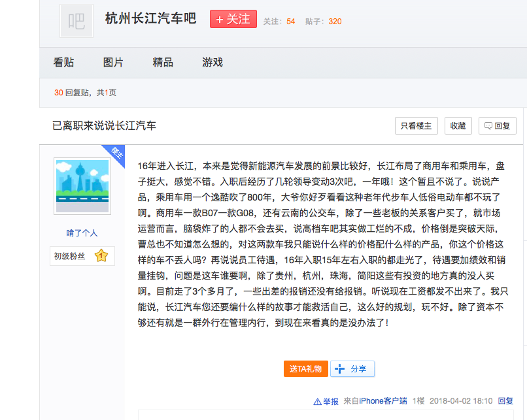Viewport: 527px width, 420px height.
Task: Open user profile 啃了个人
Action: pos(82,233)
